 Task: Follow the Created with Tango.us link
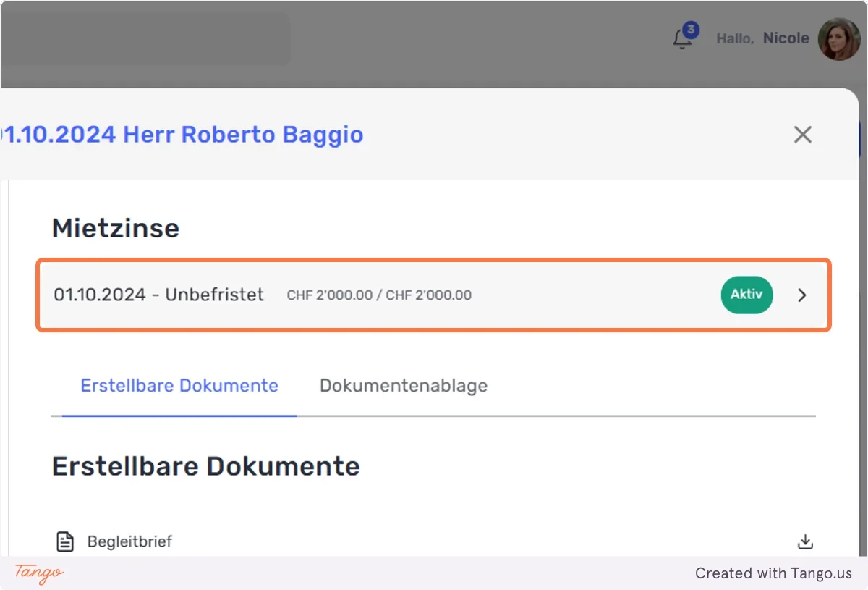click(773, 573)
